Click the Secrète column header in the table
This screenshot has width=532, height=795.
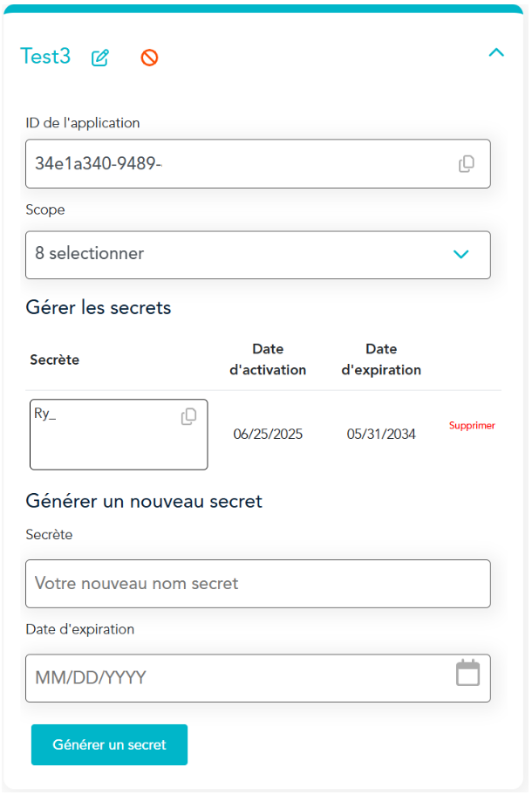point(55,360)
